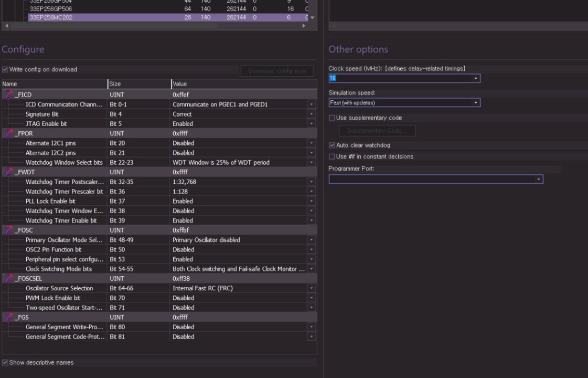Screen dimensions: 588x378
Task: Click the _FICD register icon
Action: (x=8, y=94)
